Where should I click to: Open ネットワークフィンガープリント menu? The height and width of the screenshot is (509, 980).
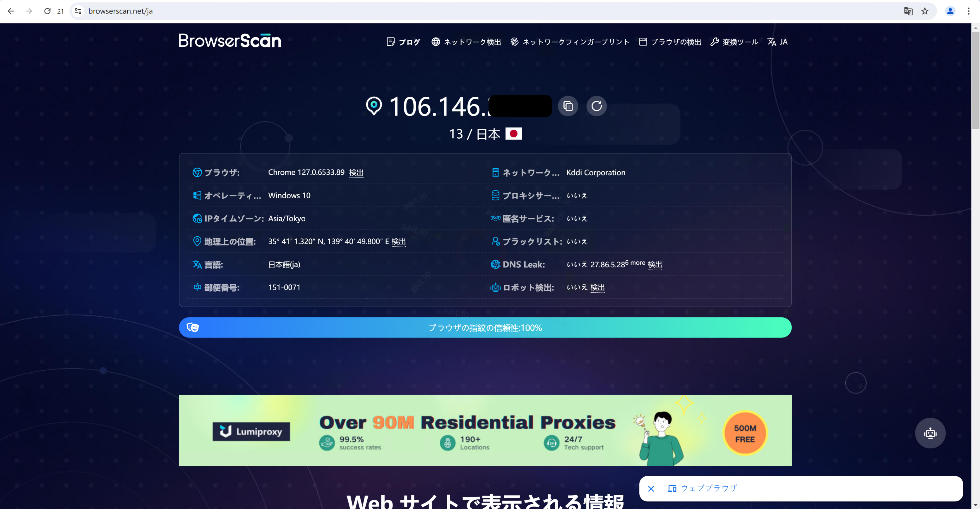tap(570, 42)
